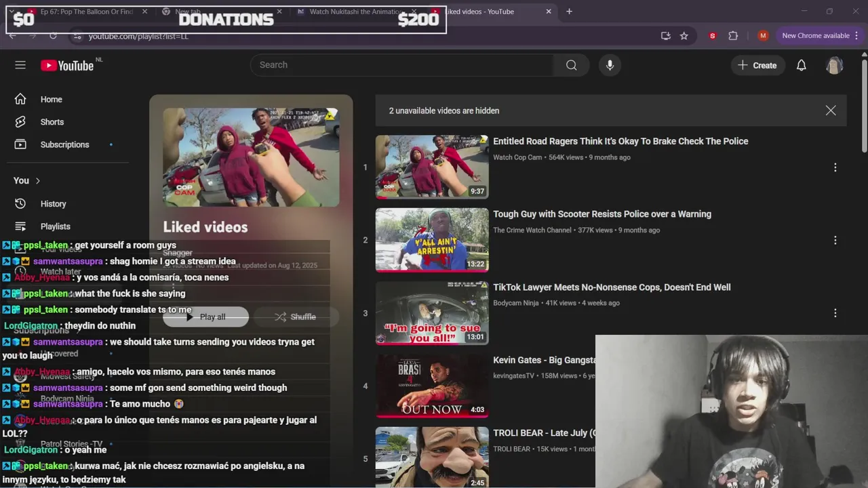Click the Home sidebar icon
The width and height of the screenshot is (868, 488).
click(x=20, y=99)
